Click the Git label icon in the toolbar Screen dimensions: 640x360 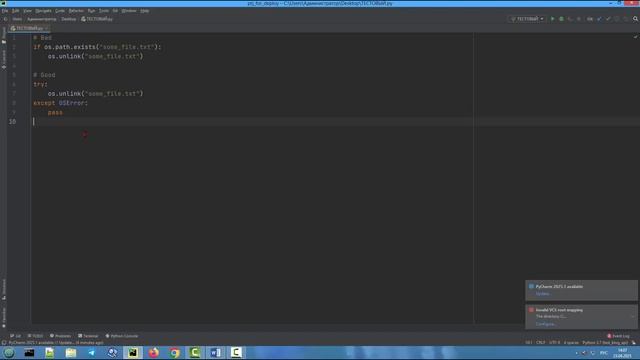tap(590, 19)
